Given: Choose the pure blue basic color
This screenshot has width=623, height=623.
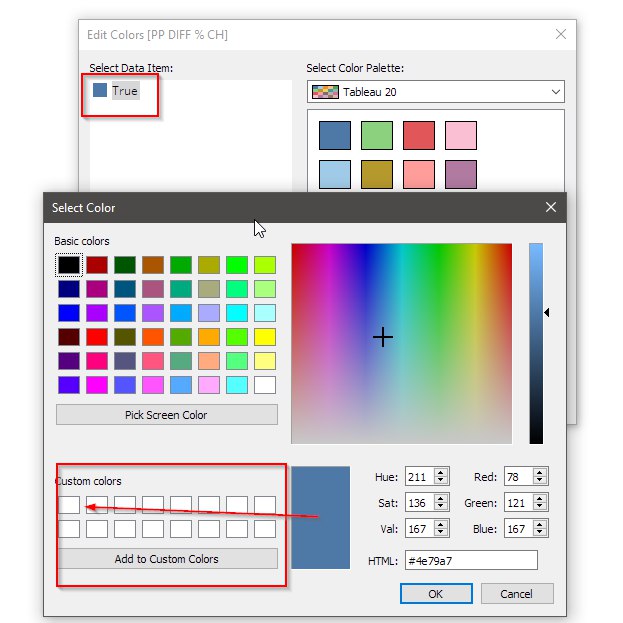Looking at the screenshot, I should (x=69, y=313).
